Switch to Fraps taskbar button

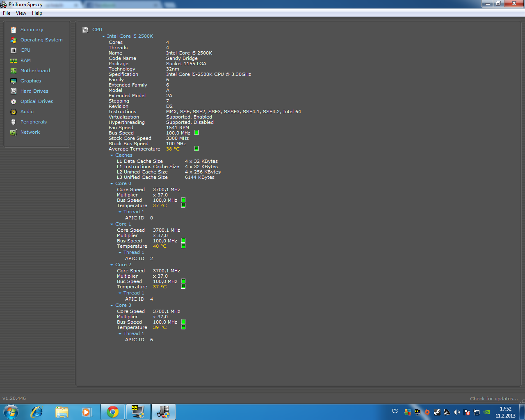pos(138,412)
